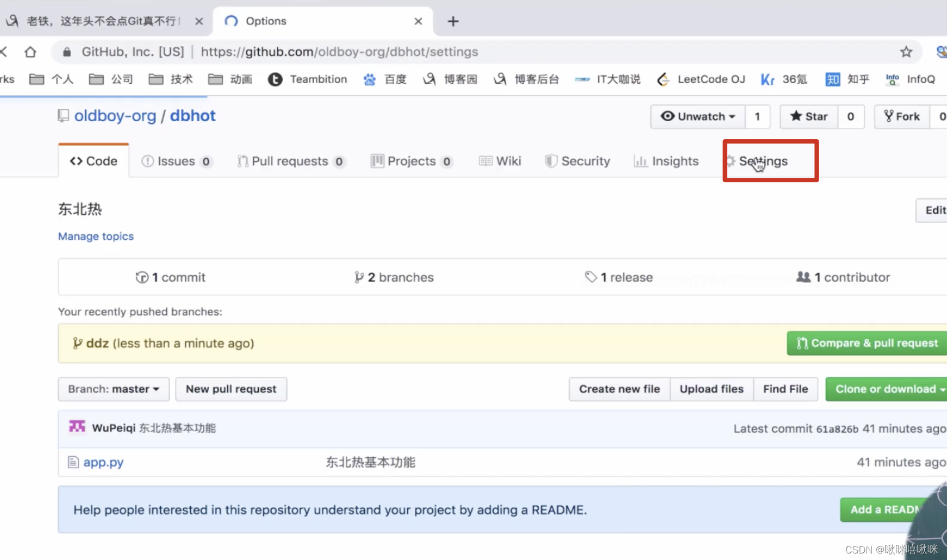
Task: Click the watchers count 1
Action: tap(757, 116)
